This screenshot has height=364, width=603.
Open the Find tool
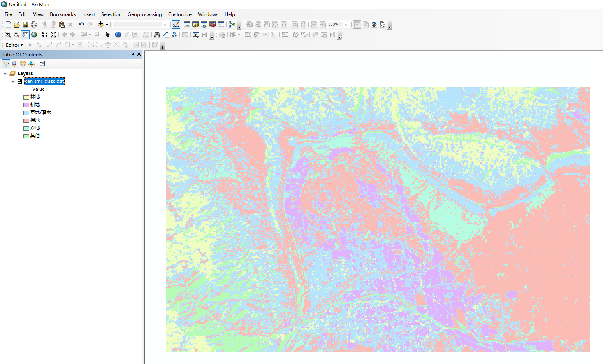coord(156,34)
